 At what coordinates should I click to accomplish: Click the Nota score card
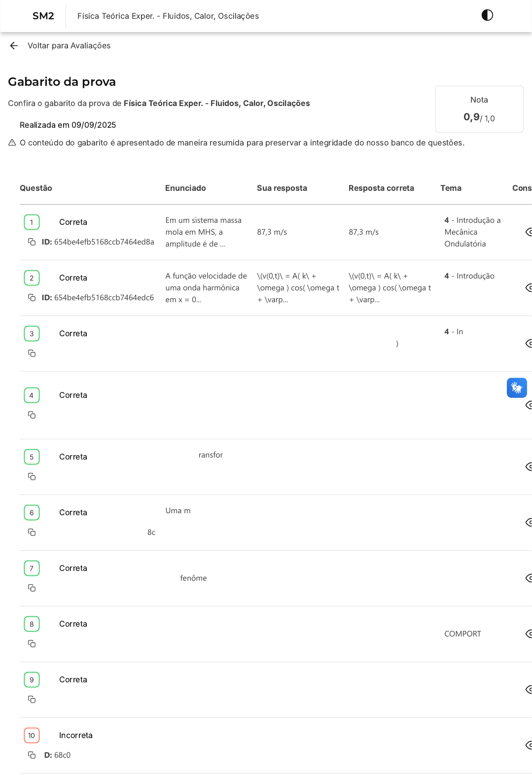(479, 109)
